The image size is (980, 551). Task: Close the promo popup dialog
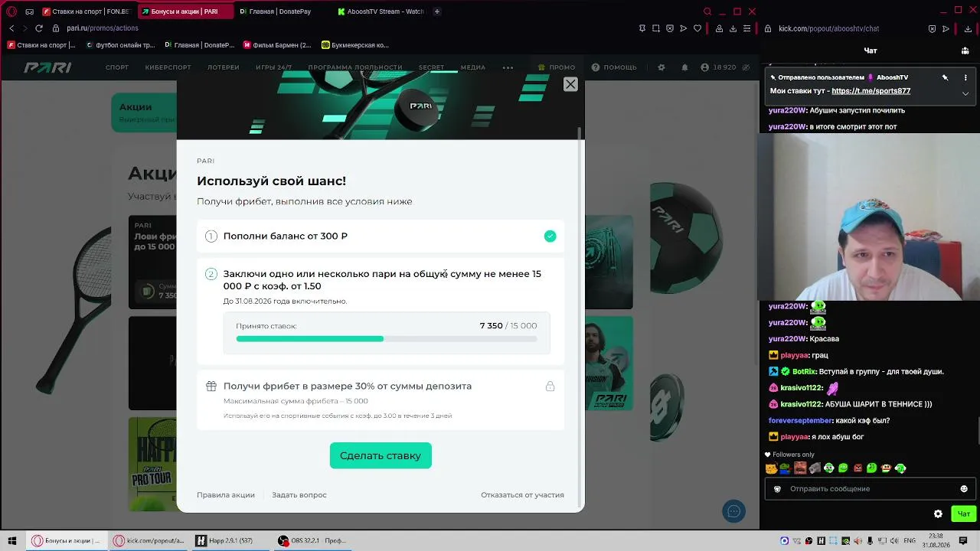tap(570, 84)
